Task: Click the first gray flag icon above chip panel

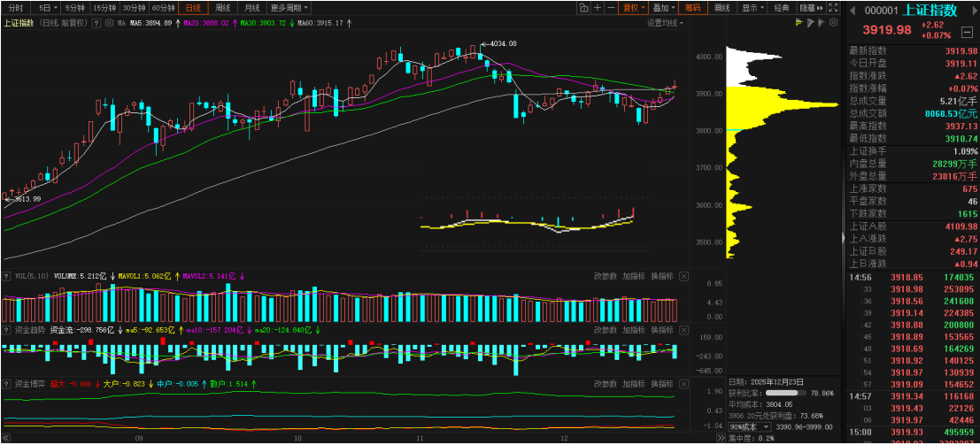Action: click(810, 22)
